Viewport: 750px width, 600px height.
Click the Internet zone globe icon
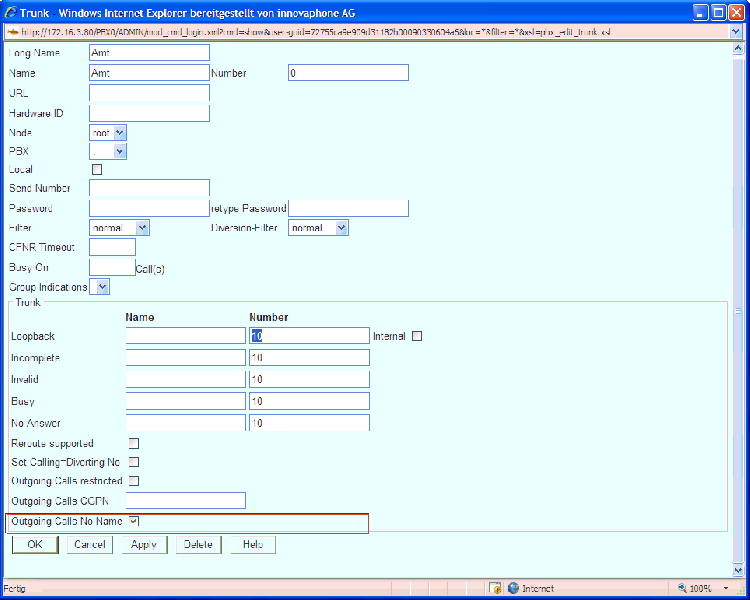[x=513, y=588]
